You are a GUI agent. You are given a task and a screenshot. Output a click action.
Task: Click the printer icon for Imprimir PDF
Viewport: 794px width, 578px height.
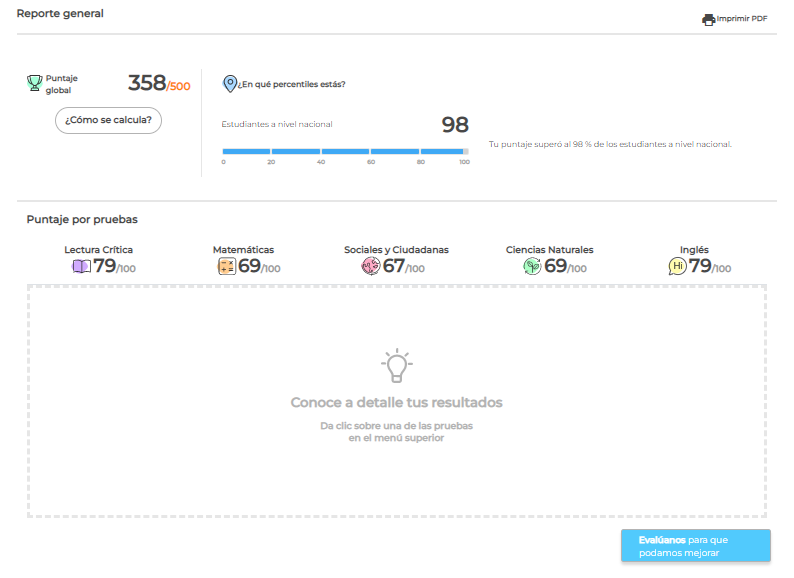708,19
